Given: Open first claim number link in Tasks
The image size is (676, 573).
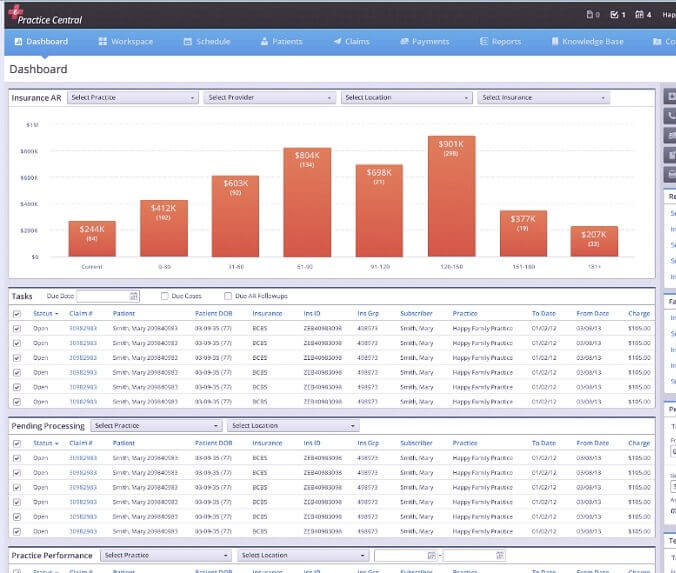Looking at the screenshot, I should [x=83, y=328].
